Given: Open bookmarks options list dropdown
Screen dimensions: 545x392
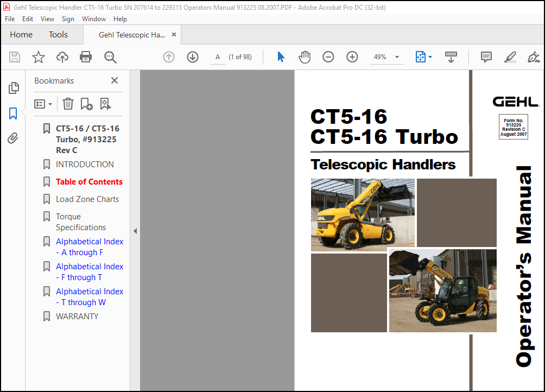Looking at the screenshot, I should [43, 104].
